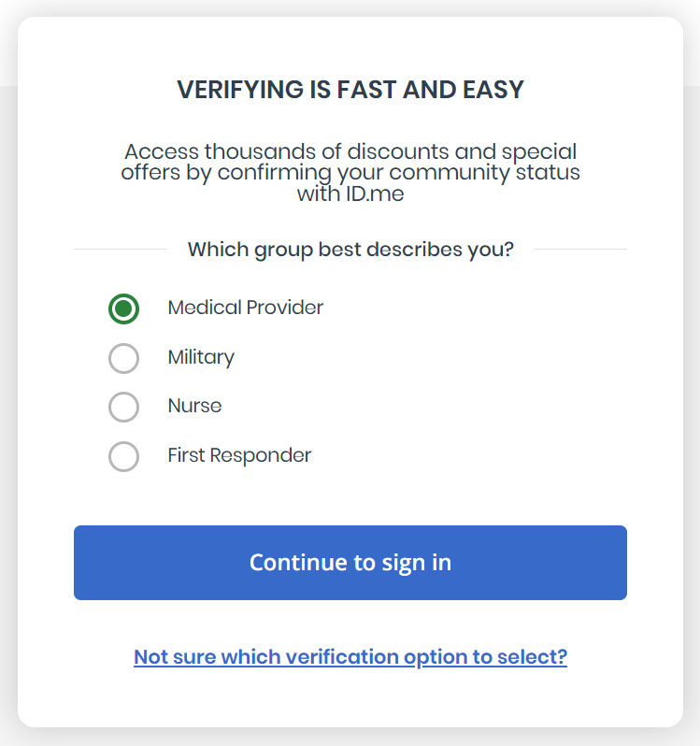700x746 pixels.
Task: Click the divider line right of the group question
Action: point(579,250)
